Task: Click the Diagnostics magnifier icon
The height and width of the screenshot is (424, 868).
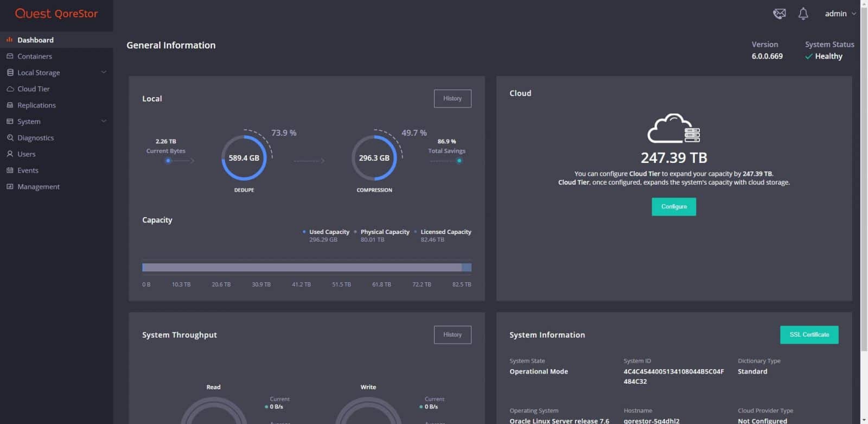Action: [10, 137]
